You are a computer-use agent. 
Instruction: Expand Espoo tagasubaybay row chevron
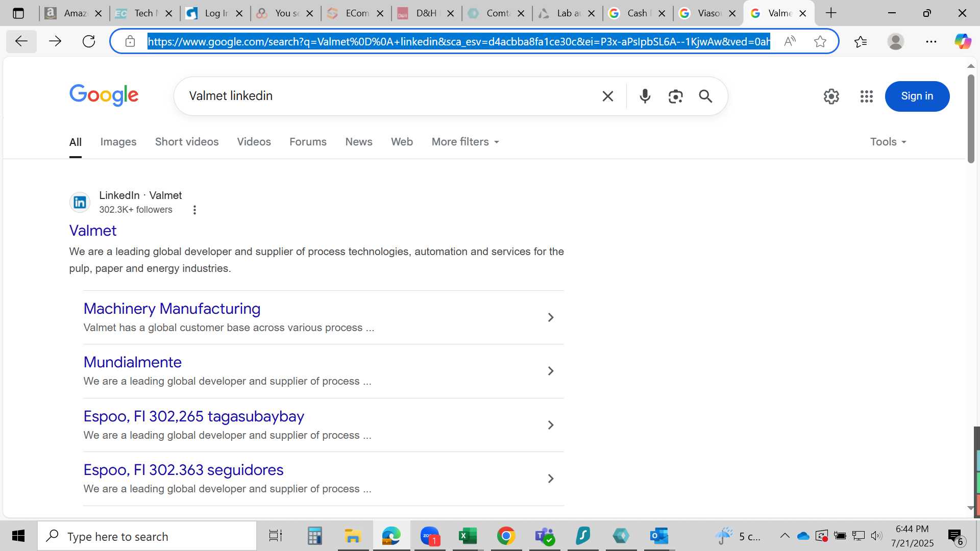(551, 425)
